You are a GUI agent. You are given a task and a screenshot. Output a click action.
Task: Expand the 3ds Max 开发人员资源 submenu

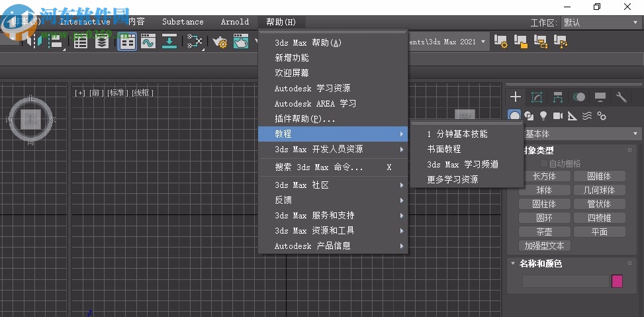[333, 150]
